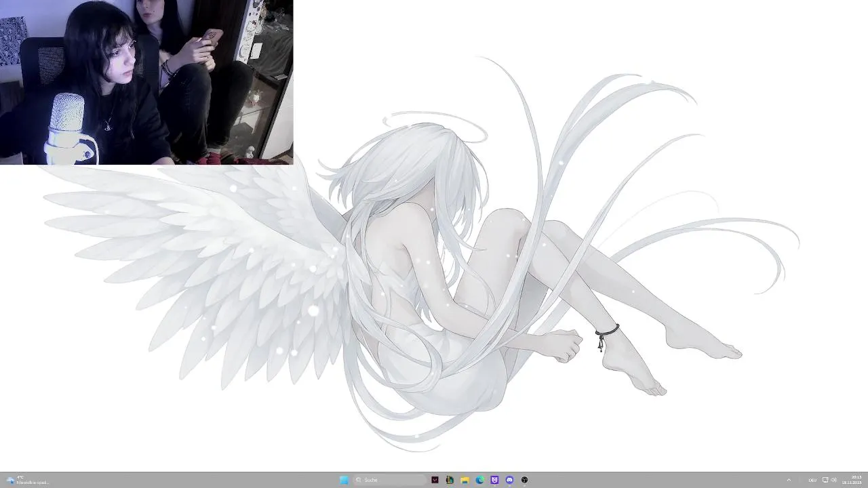This screenshot has width=868, height=488.
Task: Open the DEU language input switcher
Action: click(812, 480)
